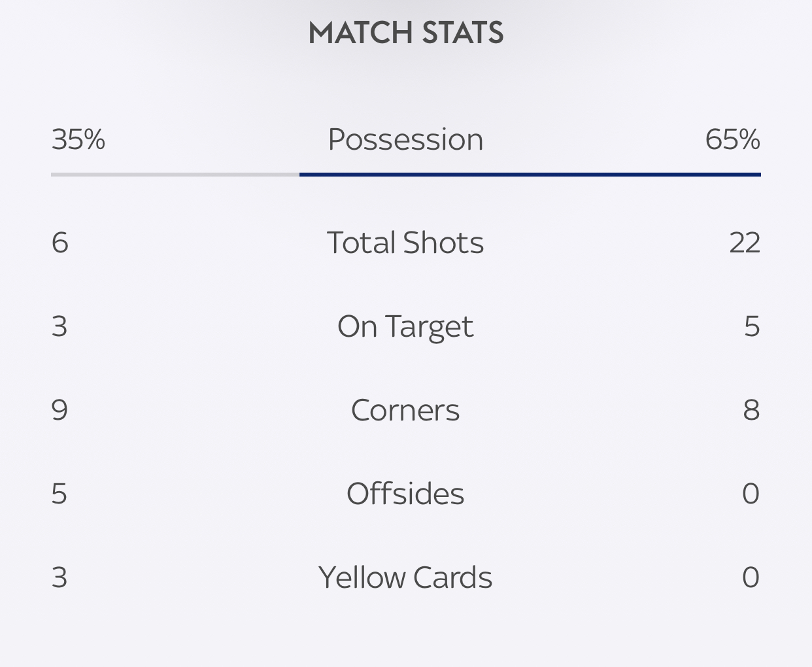Click the light gray possession bar segment
This screenshot has height=667, width=812.
(175, 175)
